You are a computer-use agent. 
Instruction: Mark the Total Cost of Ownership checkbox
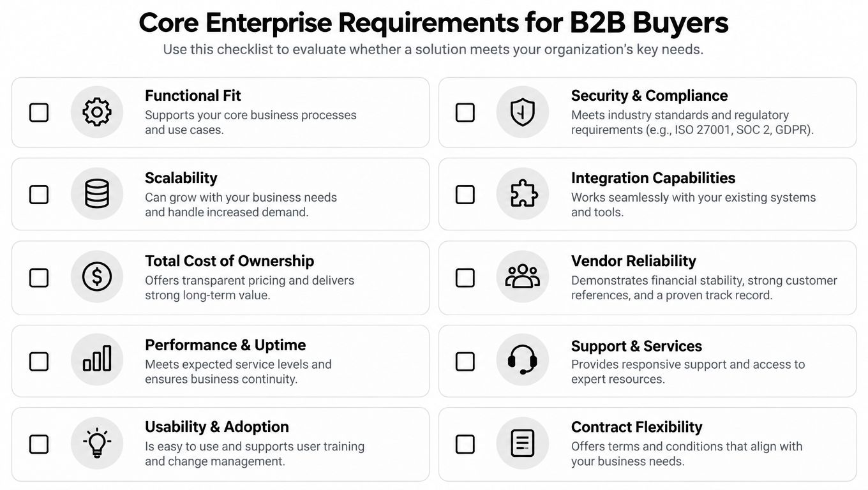click(x=39, y=278)
